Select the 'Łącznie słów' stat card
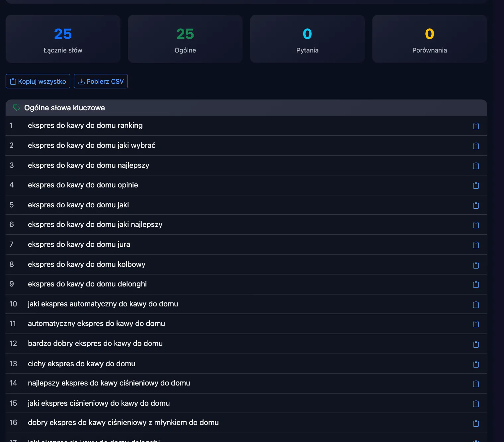This screenshot has height=442, width=504. point(63,39)
